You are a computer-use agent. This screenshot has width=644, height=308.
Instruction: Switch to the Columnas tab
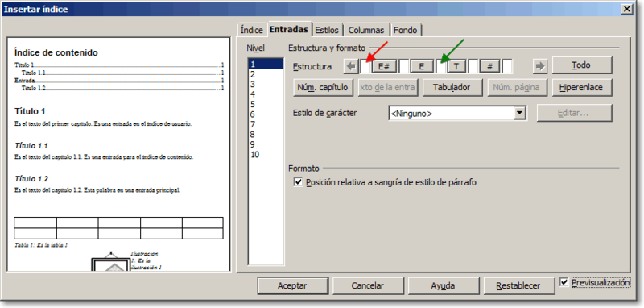(366, 30)
